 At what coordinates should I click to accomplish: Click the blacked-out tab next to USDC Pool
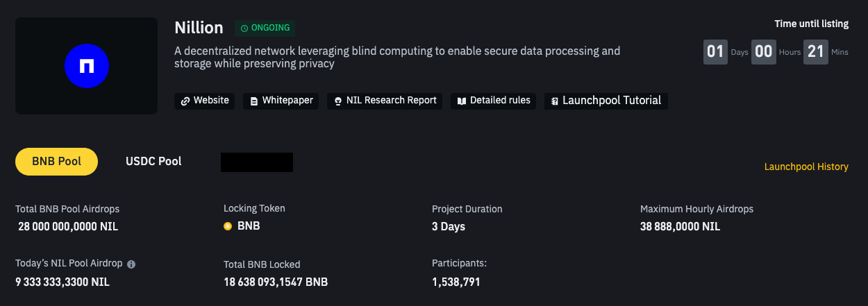tap(257, 162)
